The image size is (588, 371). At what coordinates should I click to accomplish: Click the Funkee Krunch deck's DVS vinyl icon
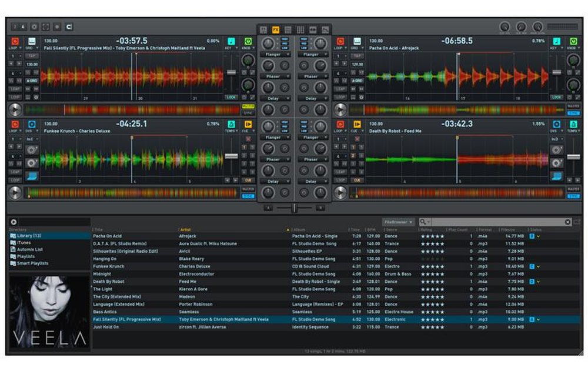32,124
